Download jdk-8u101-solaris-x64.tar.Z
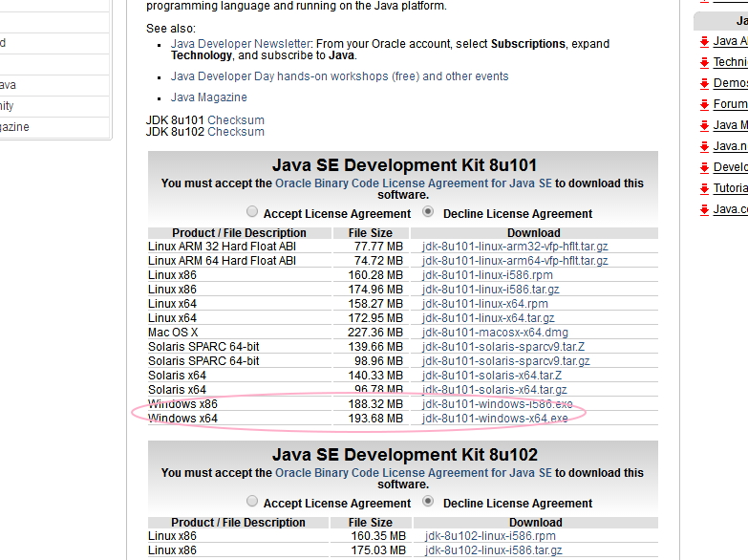The height and width of the screenshot is (560, 748). 492,376
